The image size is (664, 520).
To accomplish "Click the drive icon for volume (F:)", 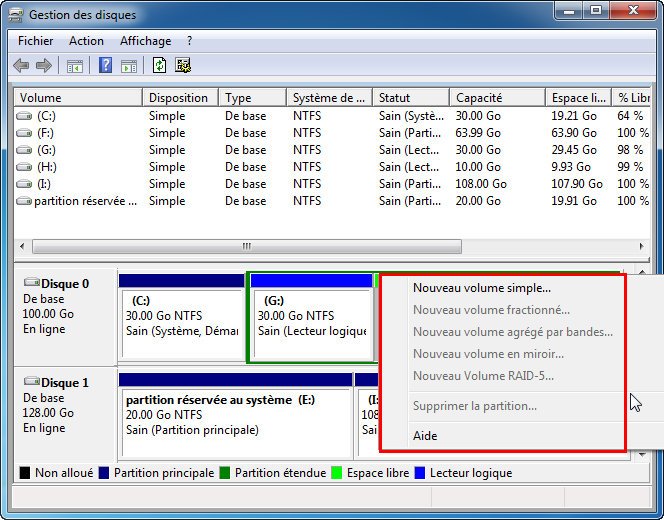I will (24, 133).
